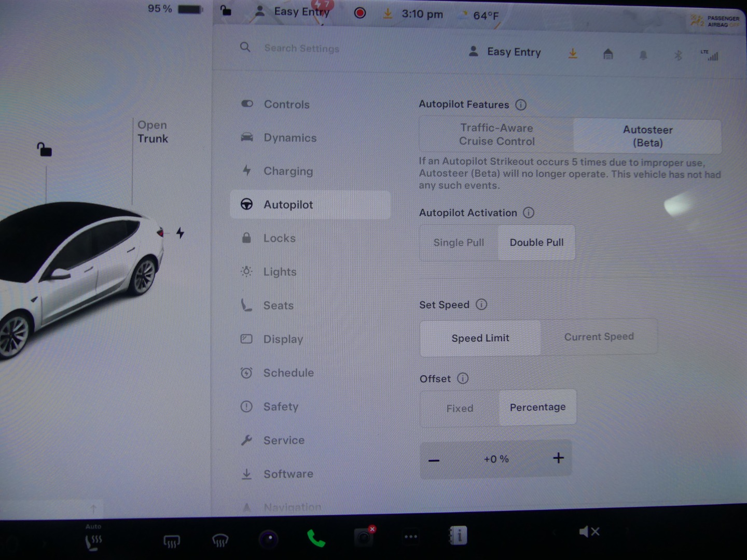Image resolution: width=747 pixels, height=560 pixels.
Task: Open Bluetooth settings icon in header
Action: click(x=677, y=55)
